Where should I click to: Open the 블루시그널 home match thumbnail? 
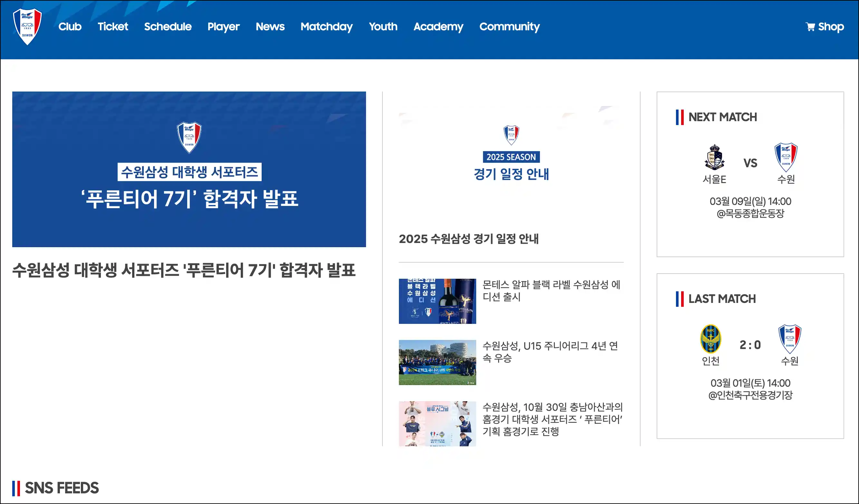[437, 423]
